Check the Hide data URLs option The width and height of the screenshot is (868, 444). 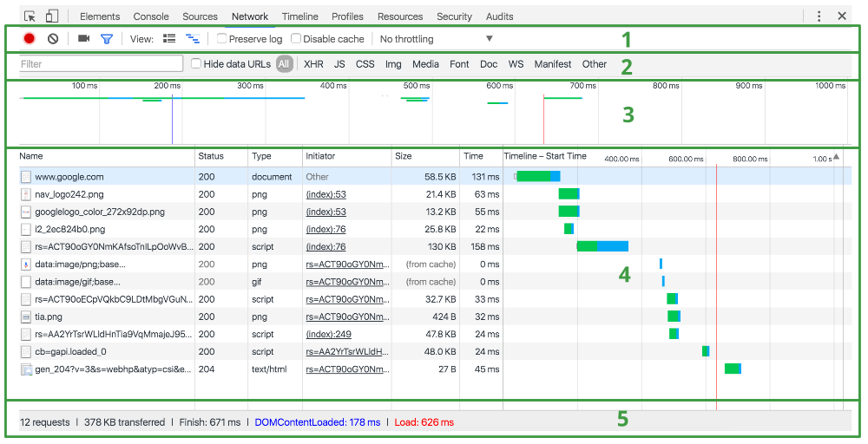coord(196,63)
